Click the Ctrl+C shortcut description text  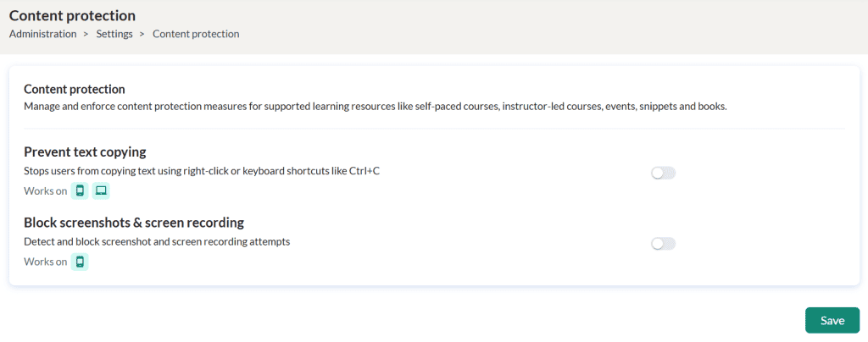tap(202, 171)
